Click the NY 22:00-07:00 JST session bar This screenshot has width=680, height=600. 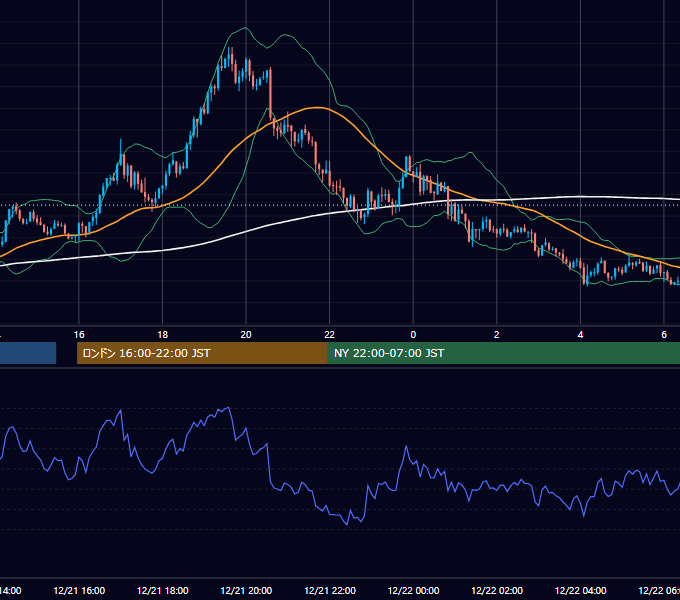coord(503,353)
